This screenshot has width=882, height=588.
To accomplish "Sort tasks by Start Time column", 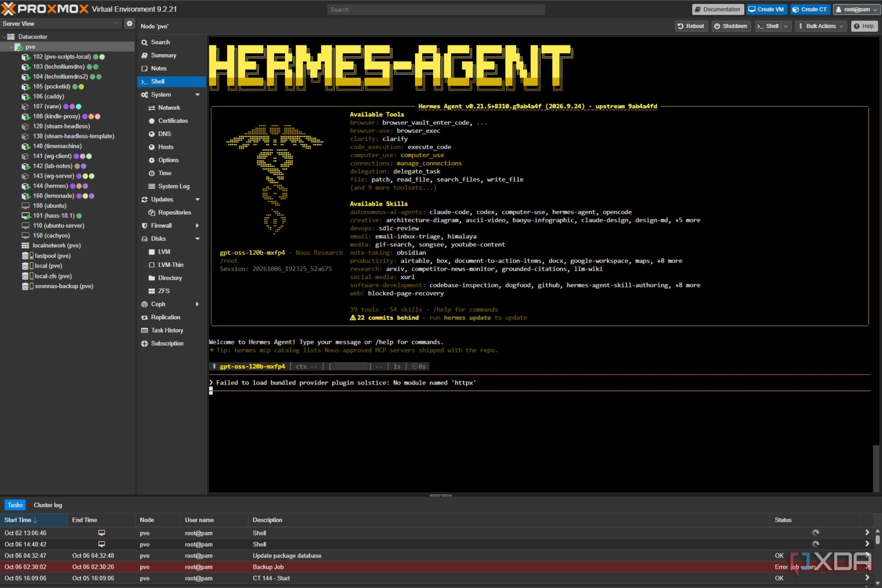I will (x=34, y=520).
